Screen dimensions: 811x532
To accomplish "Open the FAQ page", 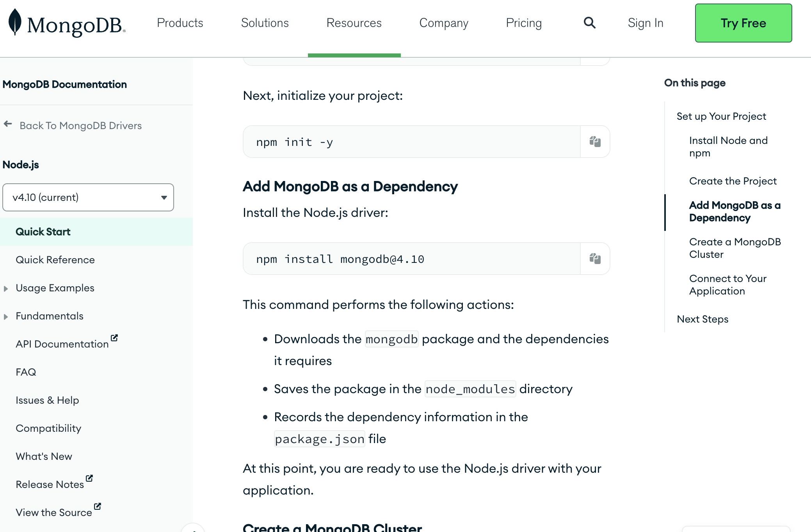I will click(26, 372).
